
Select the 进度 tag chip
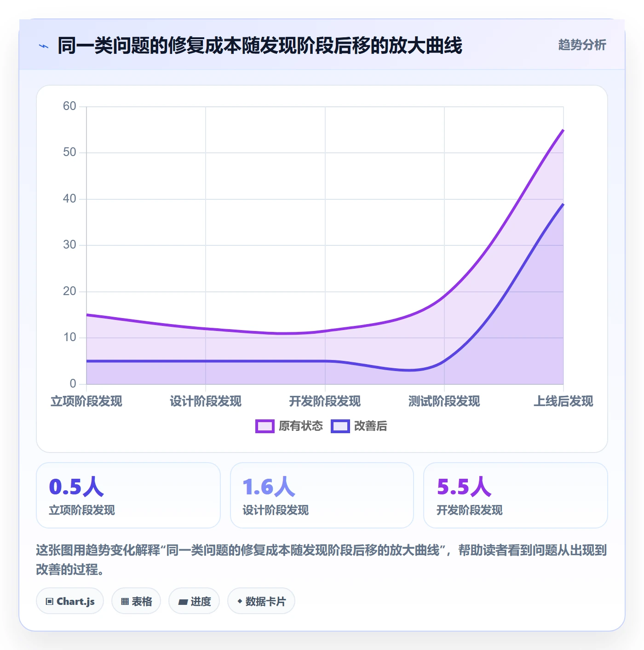click(194, 601)
